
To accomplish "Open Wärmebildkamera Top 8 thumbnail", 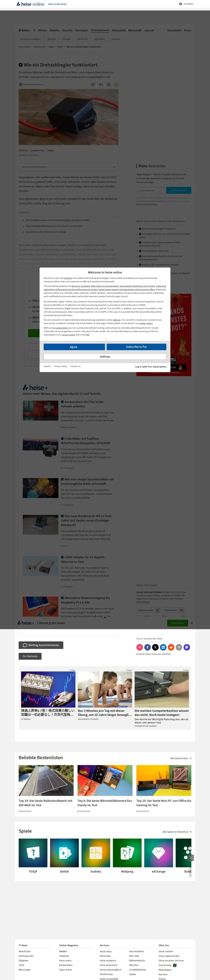I will pos(105,780).
